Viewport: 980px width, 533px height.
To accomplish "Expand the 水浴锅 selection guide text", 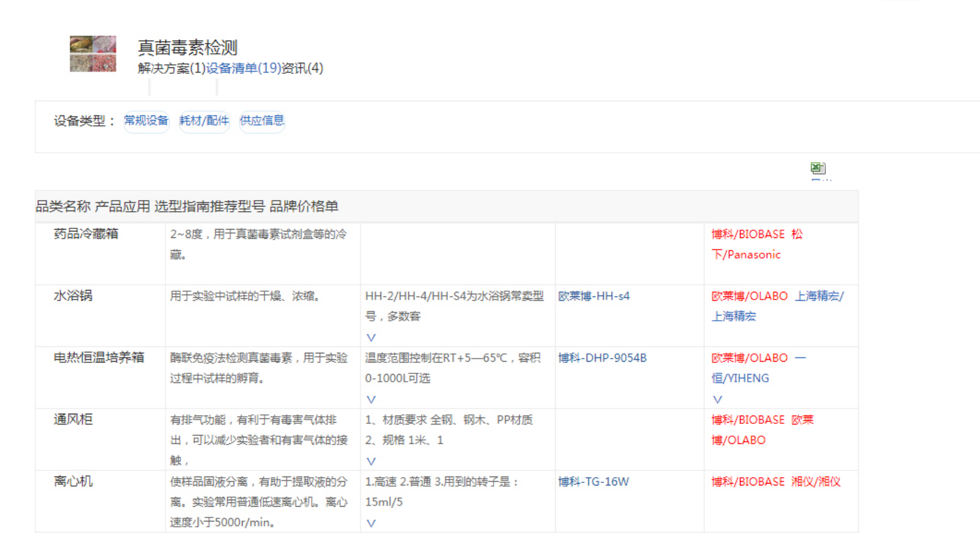I will click(x=371, y=337).
